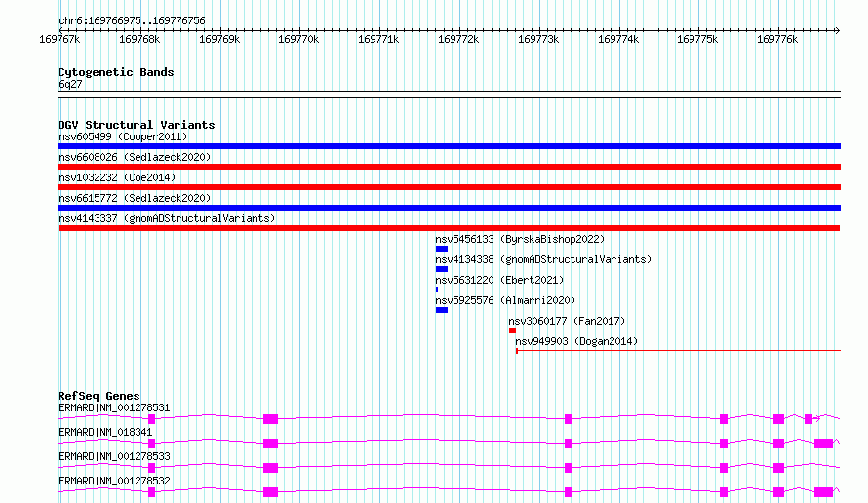Open variant nsv4143337 (gnomADStructuralVariants) label
Image resolution: width=868 pixels, height=503 pixels.
[x=167, y=218]
